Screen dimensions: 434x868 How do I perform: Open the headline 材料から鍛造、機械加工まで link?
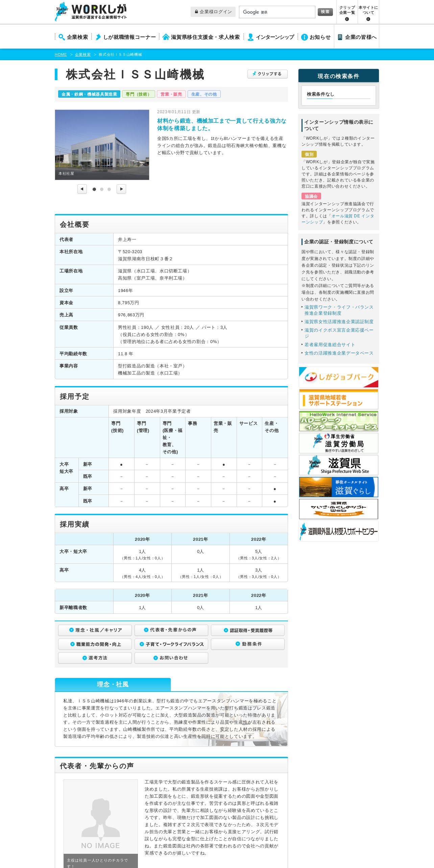tap(222, 124)
